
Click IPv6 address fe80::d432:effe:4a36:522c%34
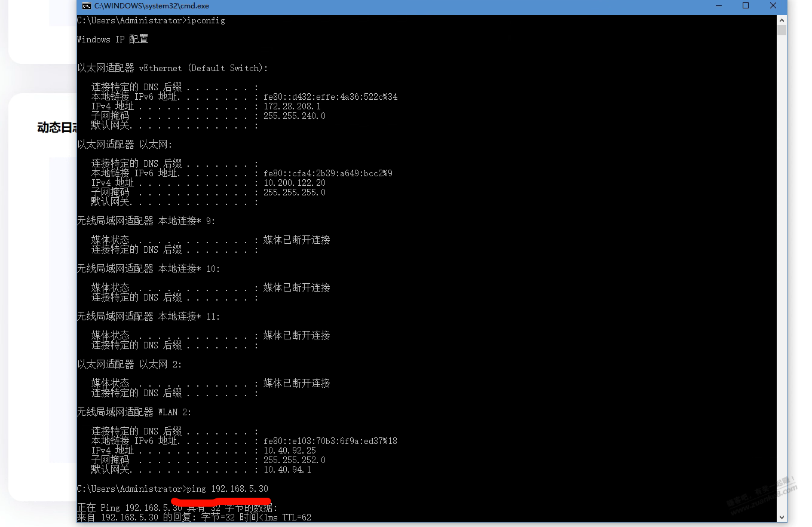(330, 97)
